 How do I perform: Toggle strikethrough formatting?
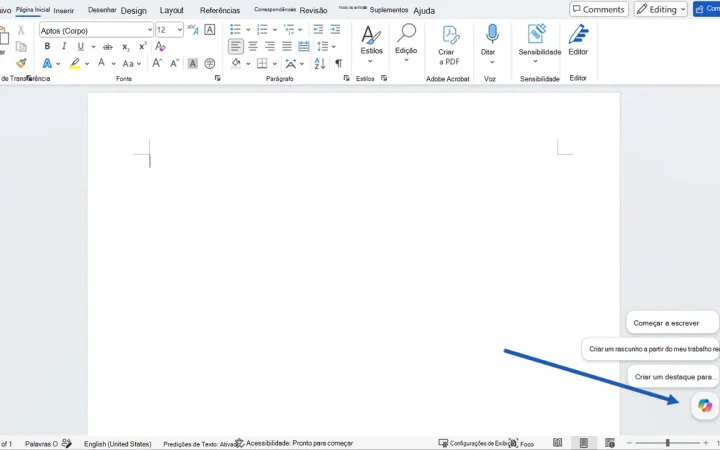[x=107, y=47]
